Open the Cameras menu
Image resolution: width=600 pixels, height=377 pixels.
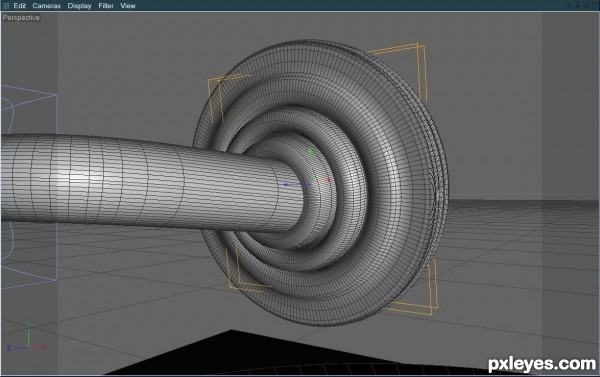pos(46,6)
